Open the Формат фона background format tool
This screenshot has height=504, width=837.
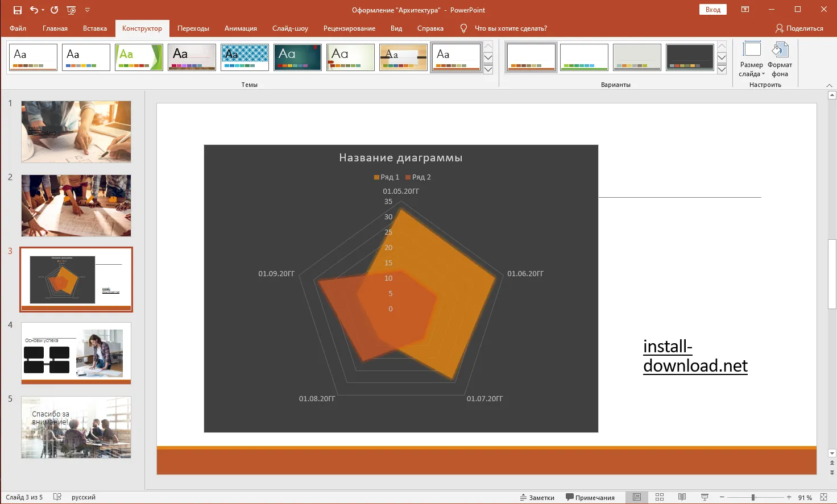coord(780,59)
